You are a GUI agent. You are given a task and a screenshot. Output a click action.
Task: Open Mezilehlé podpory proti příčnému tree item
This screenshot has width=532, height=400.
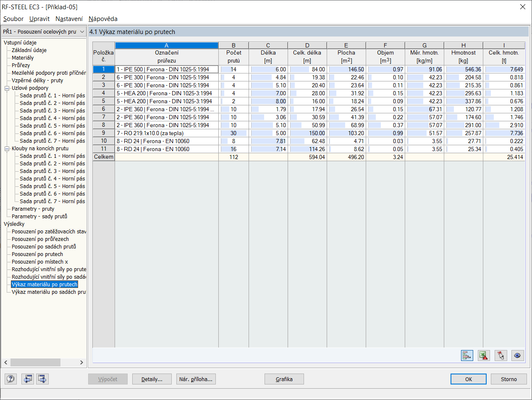tap(49, 73)
